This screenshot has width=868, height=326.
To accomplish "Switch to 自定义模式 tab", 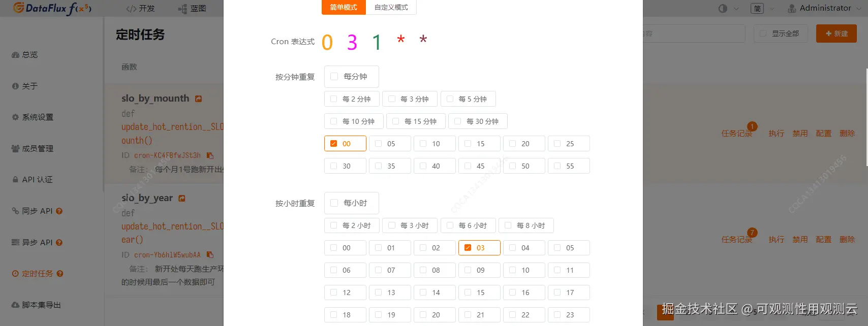I will pyautogui.click(x=391, y=7).
